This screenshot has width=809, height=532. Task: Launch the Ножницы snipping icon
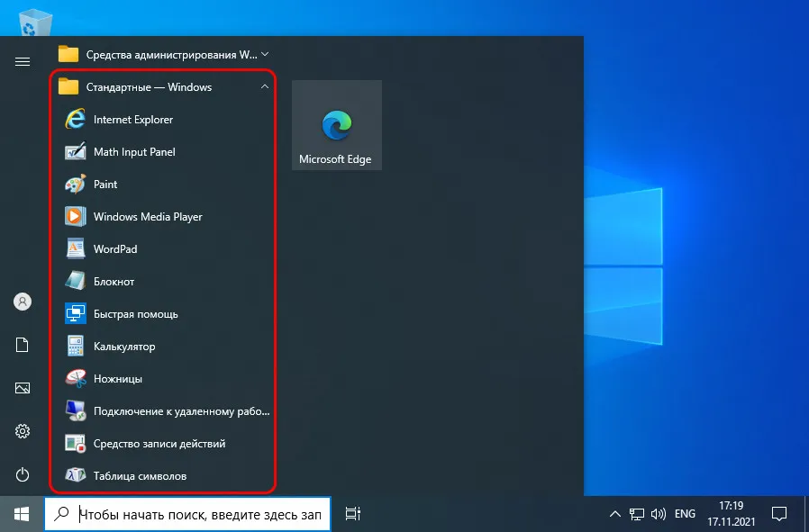76,379
